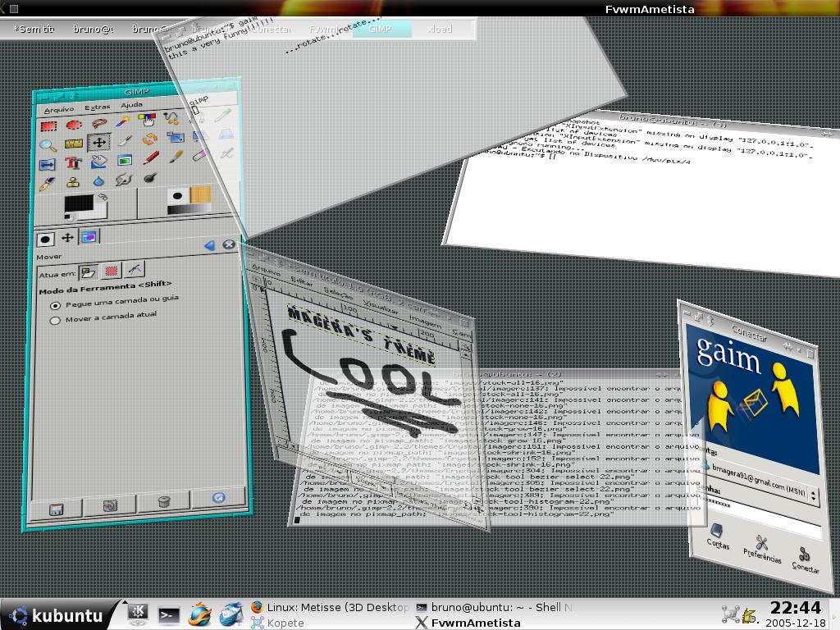
Task: Select the Clone stamp tool
Action: (73, 183)
